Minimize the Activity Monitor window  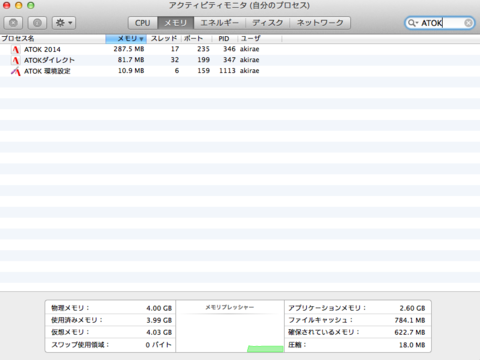19,5
